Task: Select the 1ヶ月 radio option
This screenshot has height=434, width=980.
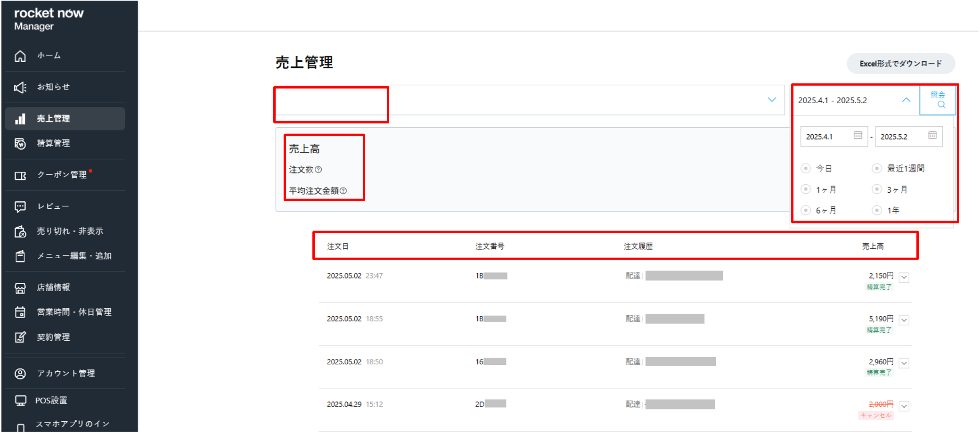Action: point(806,189)
